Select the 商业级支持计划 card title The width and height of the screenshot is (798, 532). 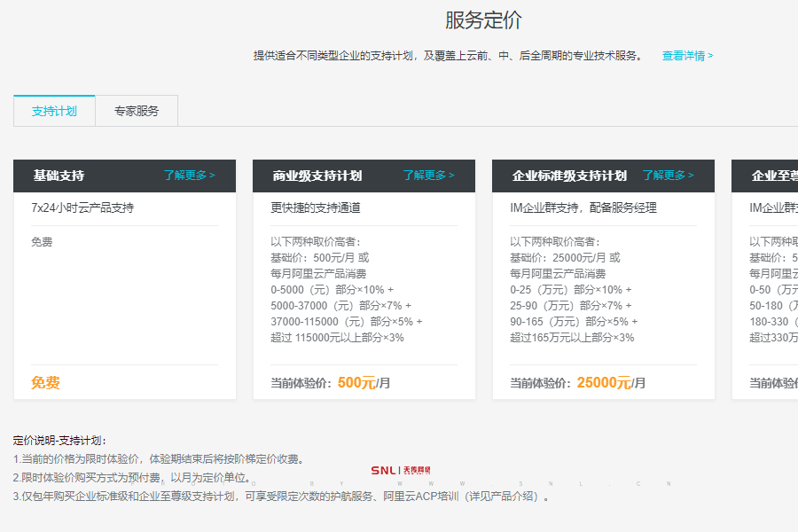317,176
